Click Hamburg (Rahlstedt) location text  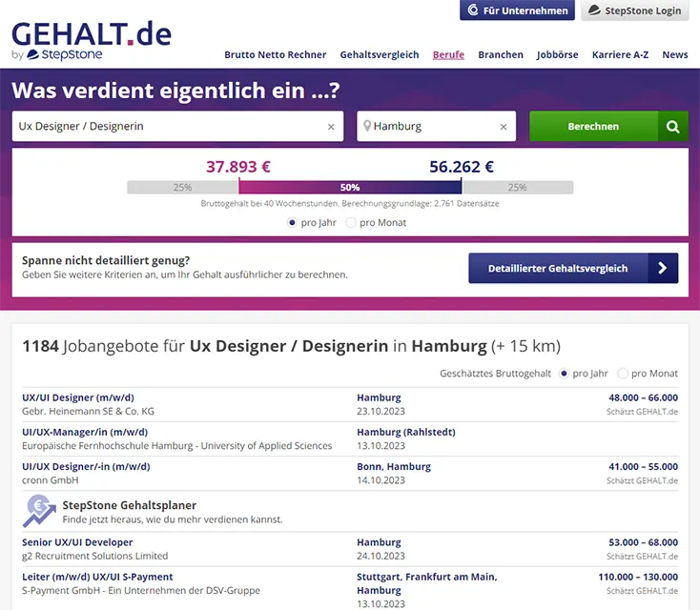point(406,432)
